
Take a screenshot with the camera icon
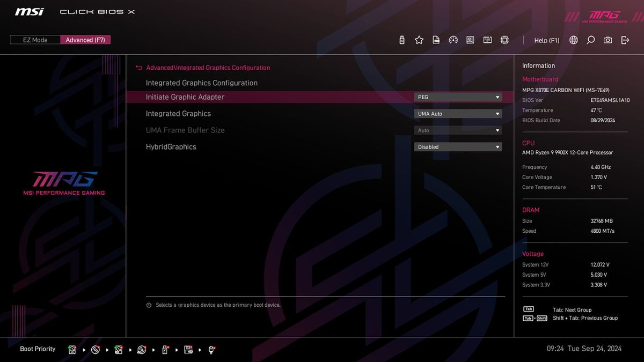(608, 40)
